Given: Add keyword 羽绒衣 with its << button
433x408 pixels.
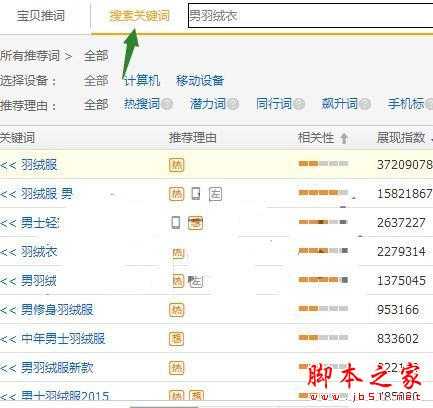Looking at the screenshot, I should [8, 252].
